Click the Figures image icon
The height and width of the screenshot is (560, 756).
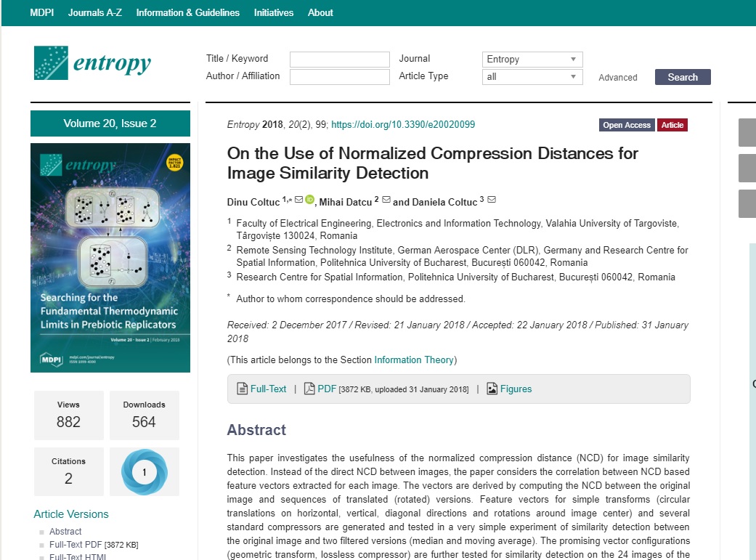pos(492,389)
